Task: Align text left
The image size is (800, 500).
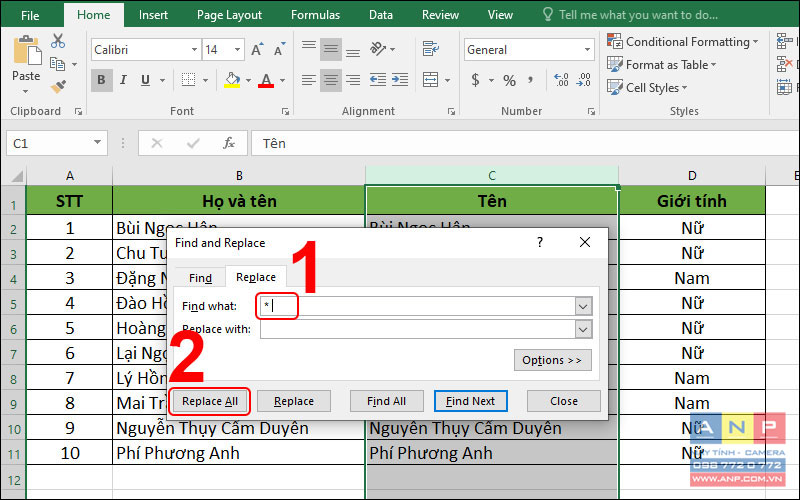Action: [x=309, y=80]
